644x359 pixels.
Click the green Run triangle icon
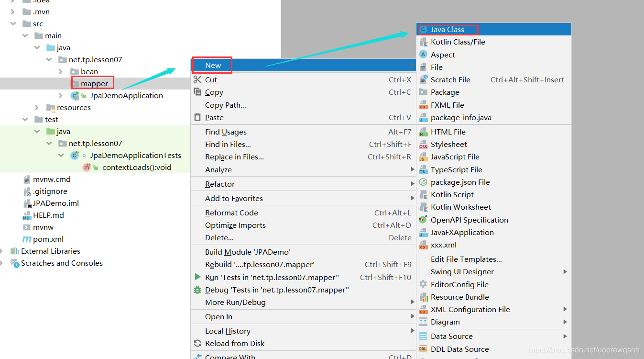tap(197, 277)
